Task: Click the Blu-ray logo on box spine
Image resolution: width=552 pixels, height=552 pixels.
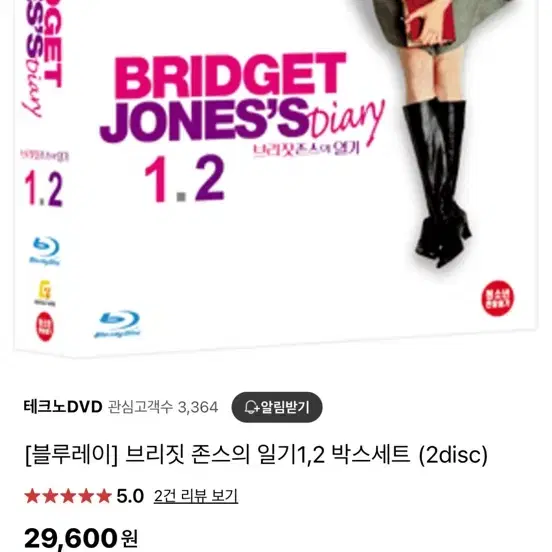Action: pos(45,251)
